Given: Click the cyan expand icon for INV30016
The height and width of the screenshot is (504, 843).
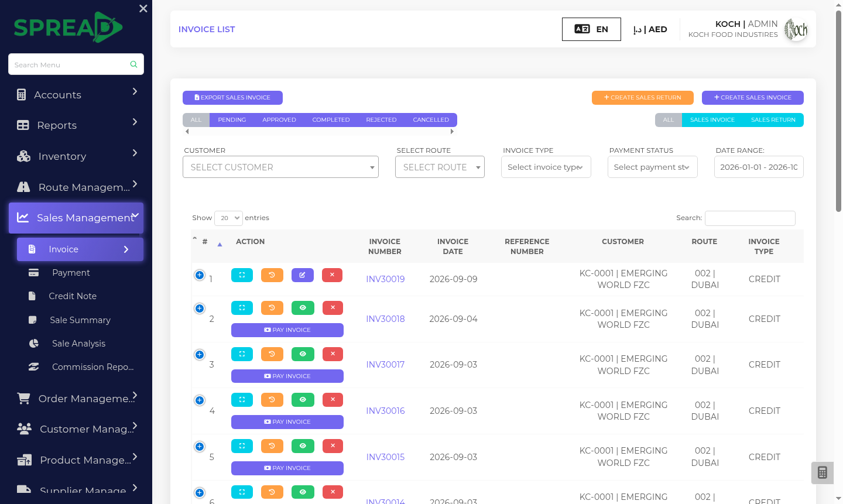Looking at the screenshot, I should pyautogui.click(x=242, y=400).
